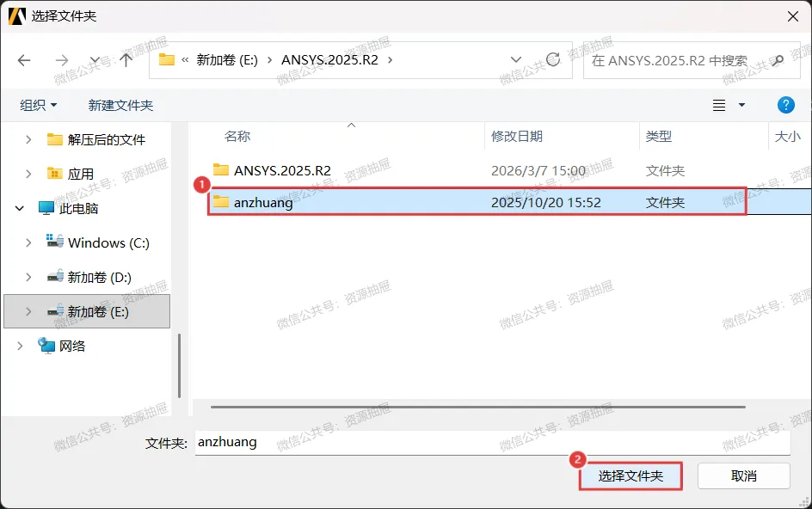Expand 新加卷 (E:) drive node
Viewport: 812px width, 509px height.
(28, 312)
